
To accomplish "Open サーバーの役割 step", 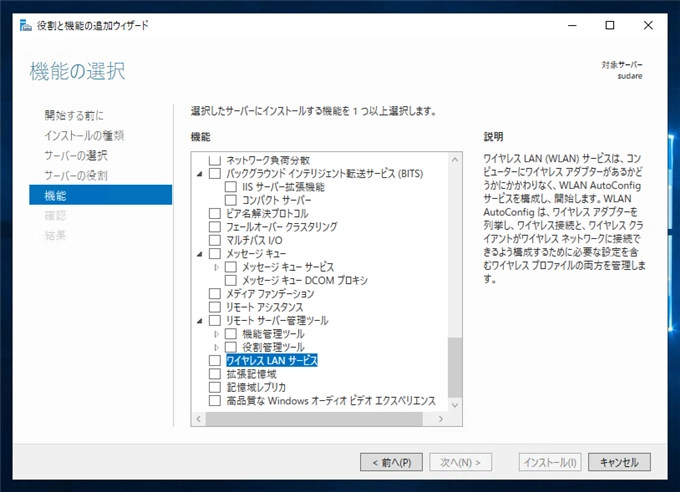I will pyautogui.click(x=76, y=175).
